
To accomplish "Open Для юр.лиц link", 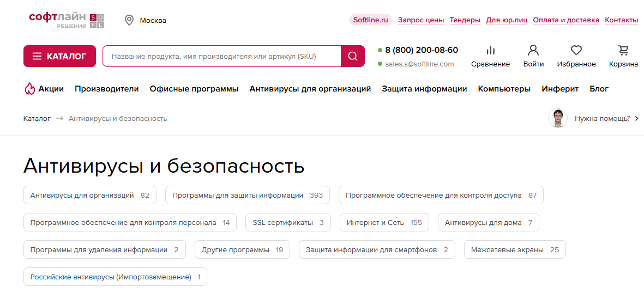I will 507,20.
